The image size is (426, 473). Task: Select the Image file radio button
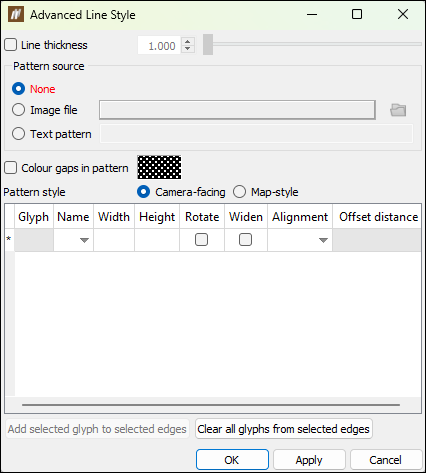[x=18, y=110]
